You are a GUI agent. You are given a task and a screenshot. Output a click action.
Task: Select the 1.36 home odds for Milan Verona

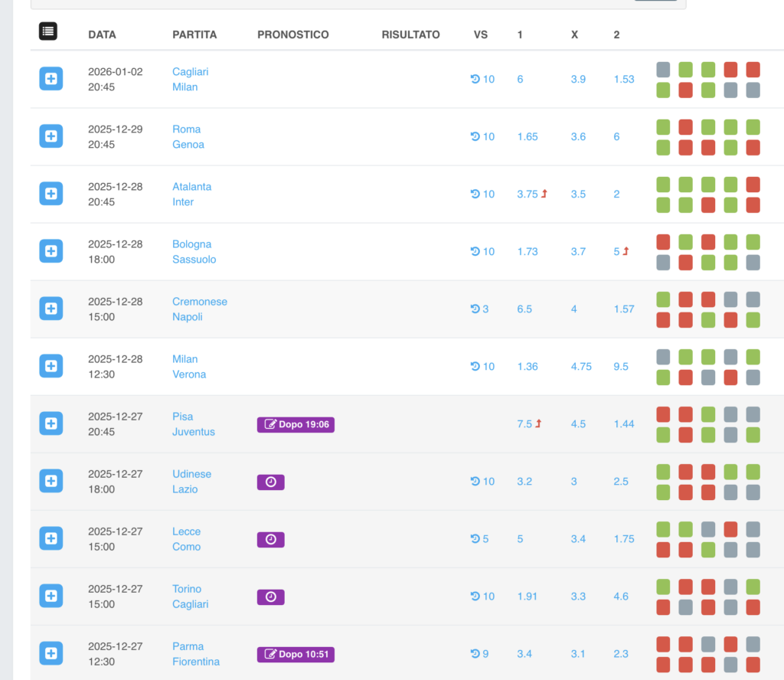tap(528, 367)
